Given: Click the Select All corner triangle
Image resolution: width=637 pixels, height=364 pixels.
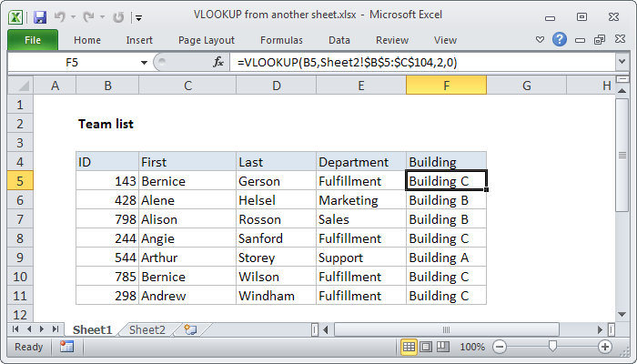Looking at the screenshot, I should click(x=21, y=86).
